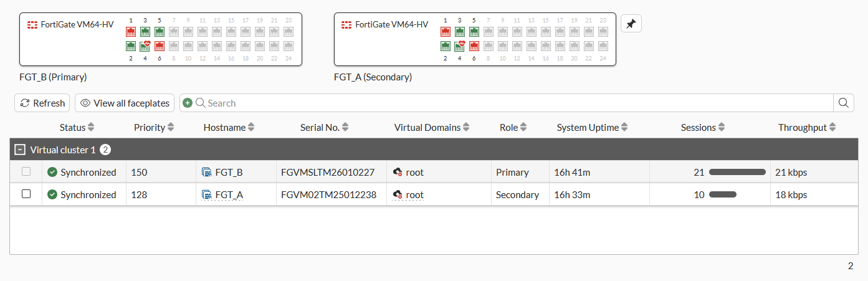Click View all faceplates button

point(125,103)
